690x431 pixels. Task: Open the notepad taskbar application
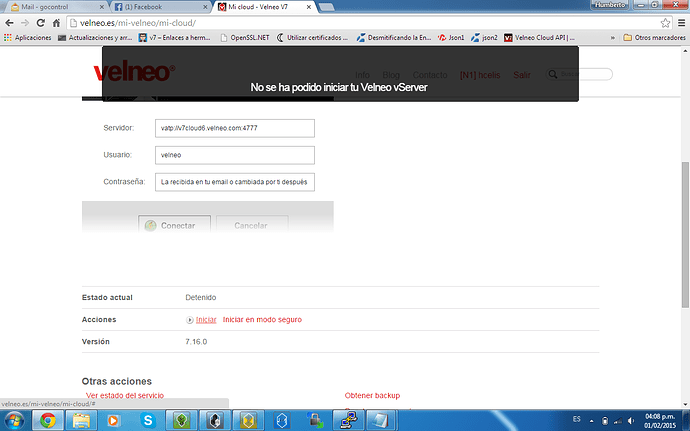(381, 420)
